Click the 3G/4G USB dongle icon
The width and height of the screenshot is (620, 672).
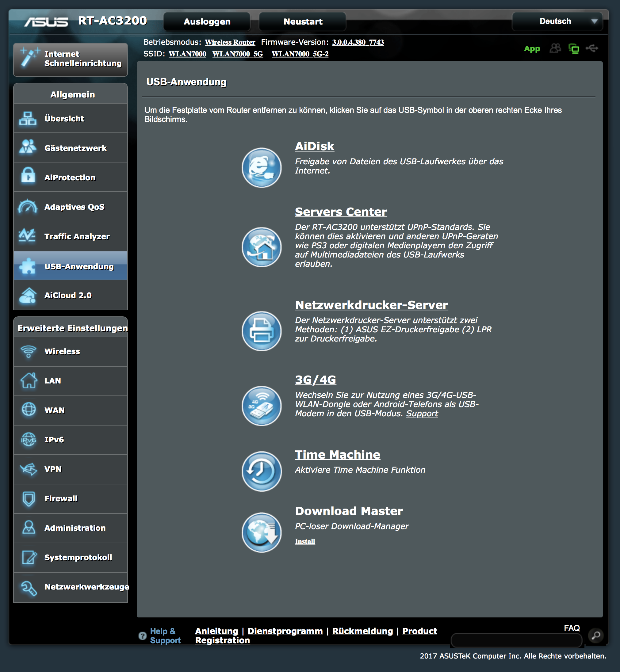(261, 406)
